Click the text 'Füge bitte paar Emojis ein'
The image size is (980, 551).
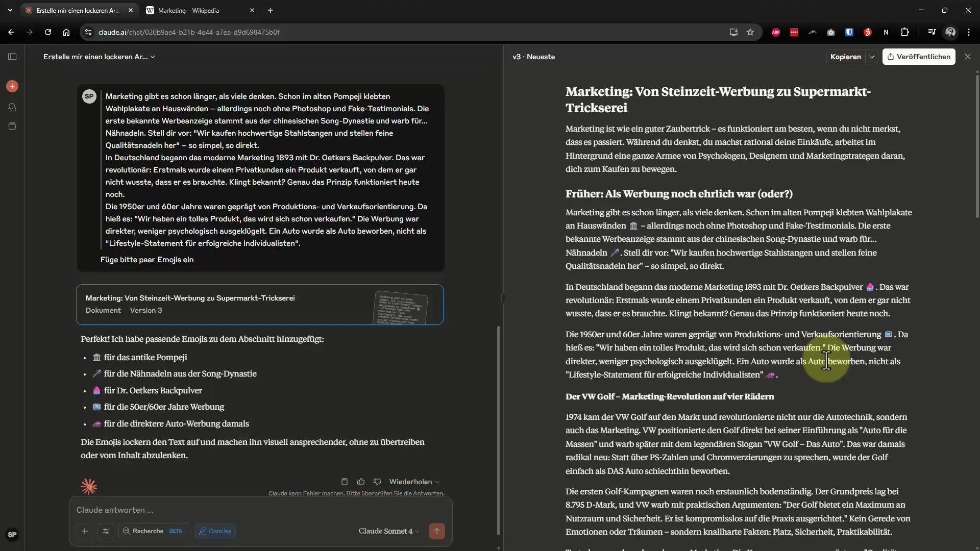pos(147,260)
